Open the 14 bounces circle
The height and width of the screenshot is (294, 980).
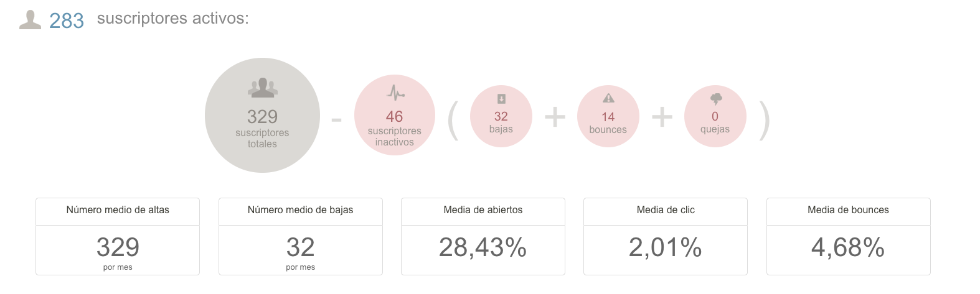[608, 116]
